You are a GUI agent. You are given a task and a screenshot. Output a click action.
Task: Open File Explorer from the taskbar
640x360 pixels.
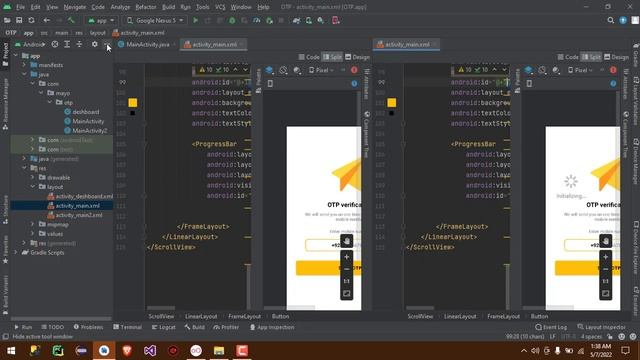point(219,351)
